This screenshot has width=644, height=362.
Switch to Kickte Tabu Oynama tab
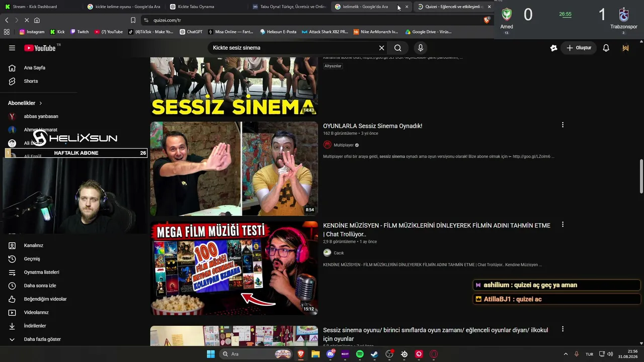206,7
